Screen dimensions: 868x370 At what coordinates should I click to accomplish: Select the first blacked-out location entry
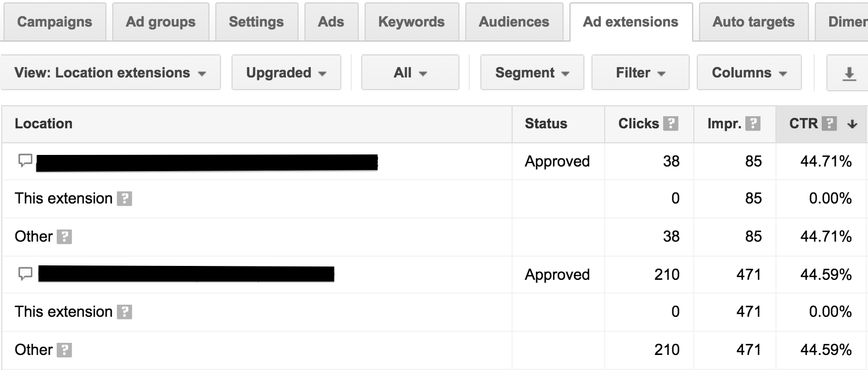(207, 162)
